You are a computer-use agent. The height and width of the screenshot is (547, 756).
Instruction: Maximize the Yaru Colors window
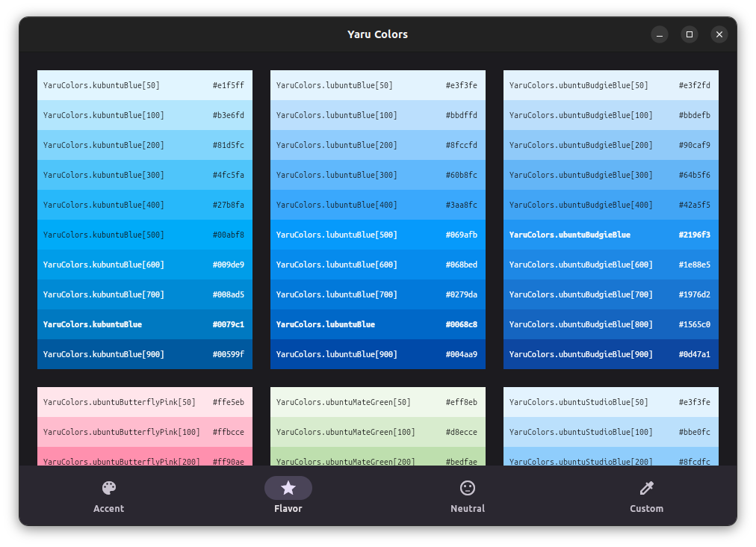[690, 34]
